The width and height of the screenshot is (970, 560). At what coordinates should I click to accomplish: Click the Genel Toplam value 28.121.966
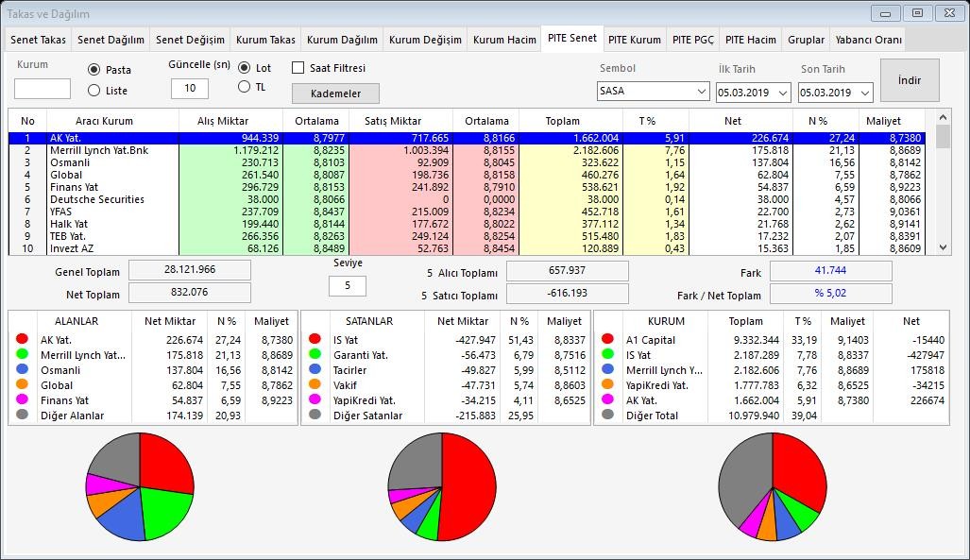[190, 270]
